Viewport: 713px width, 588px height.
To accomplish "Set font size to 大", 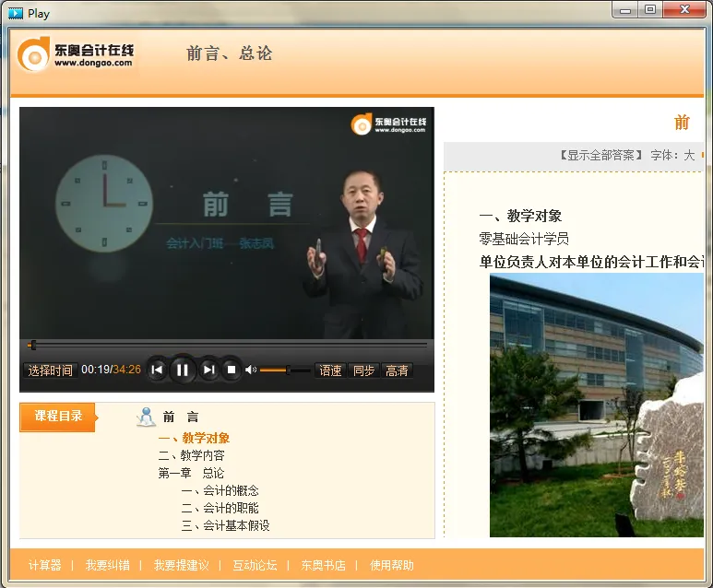I will click(x=688, y=155).
